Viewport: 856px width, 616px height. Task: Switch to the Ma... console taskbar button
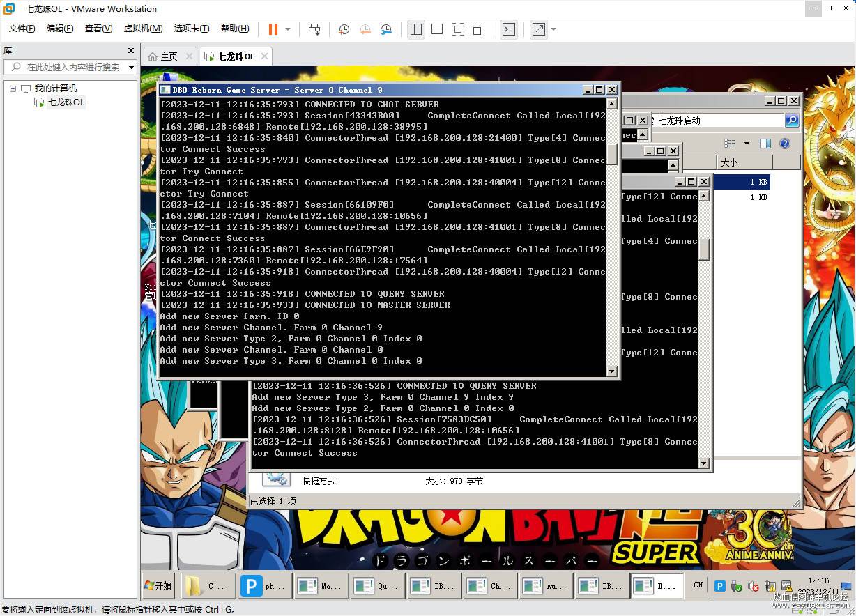[319, 586]
